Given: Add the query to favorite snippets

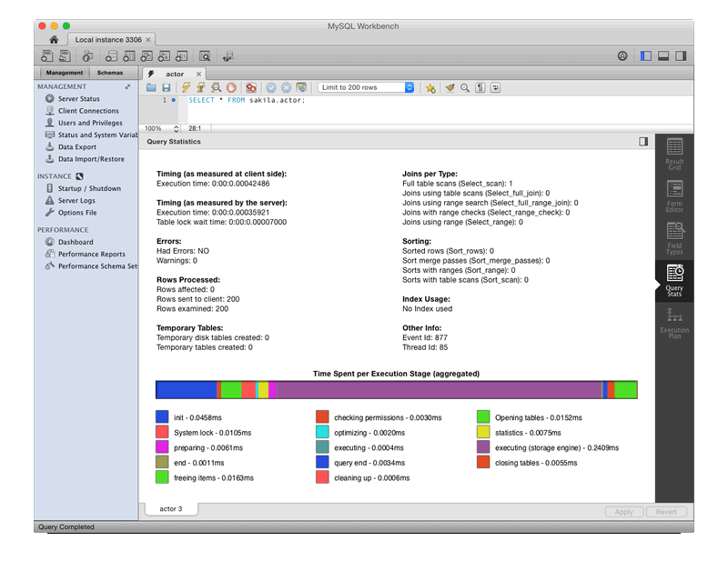Looking at the screenshot, I should pyautogui.click(x=430, y=87).
